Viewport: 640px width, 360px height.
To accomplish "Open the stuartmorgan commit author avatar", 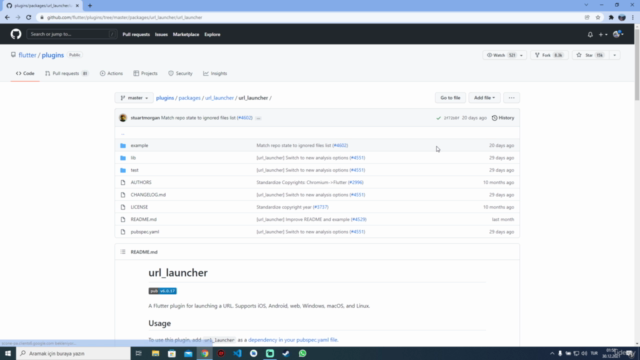I will click(x=123, y=118).
